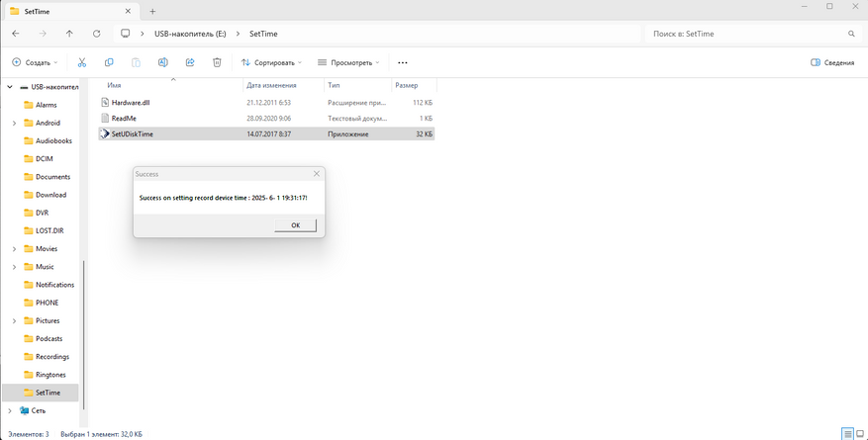Select the LOST.DIR folder in sidebar
The image size is (868, 440).
point(49,230)
